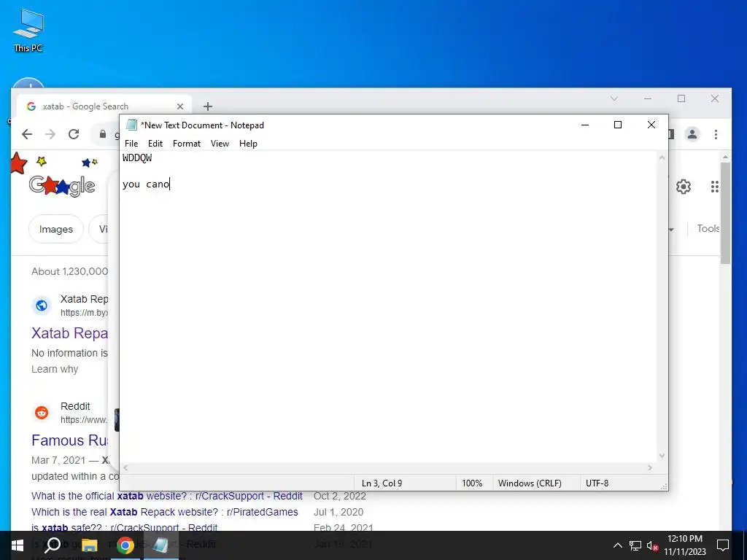Click the Tools button in Google
The image size is (747, 560).
tap(708, 228)
